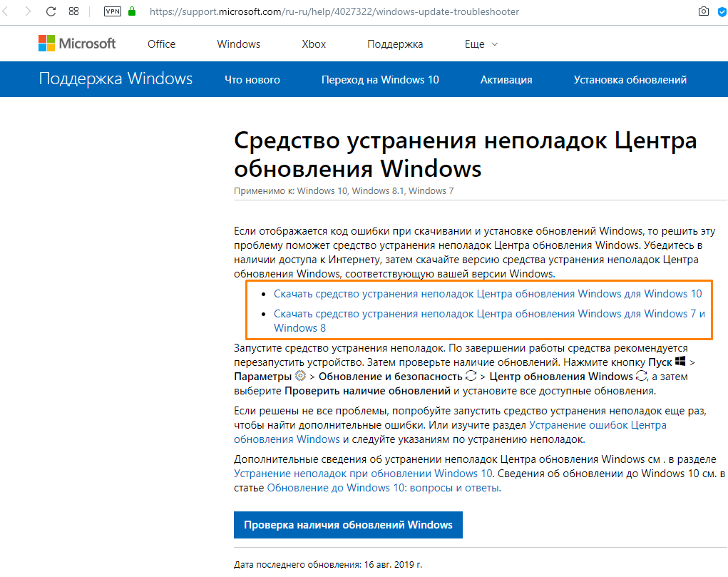This screenshot has width=728, height=577.
Task: Click the Дата последнего обновления text
Action: (328, 564)
